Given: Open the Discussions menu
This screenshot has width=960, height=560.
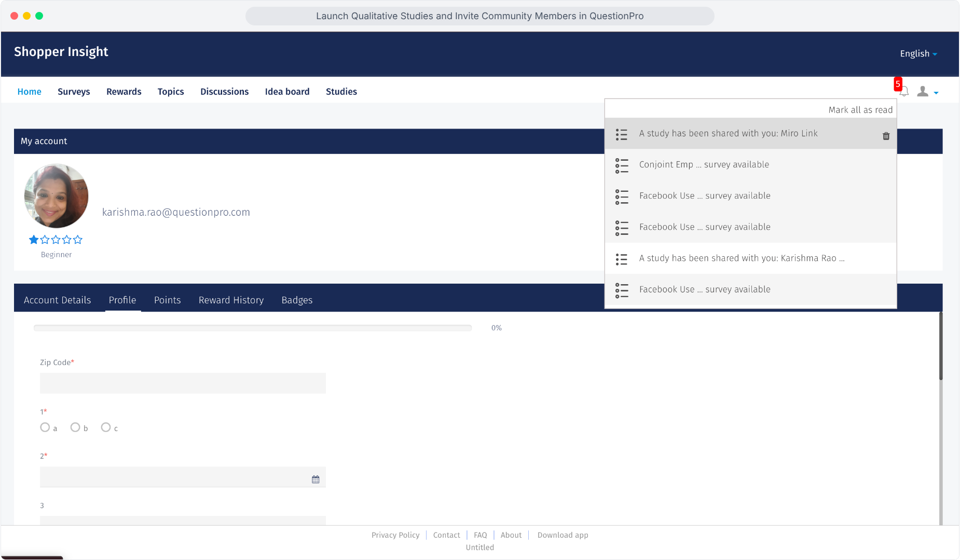Looking at the screenshot, I should (x=225, y=92).
